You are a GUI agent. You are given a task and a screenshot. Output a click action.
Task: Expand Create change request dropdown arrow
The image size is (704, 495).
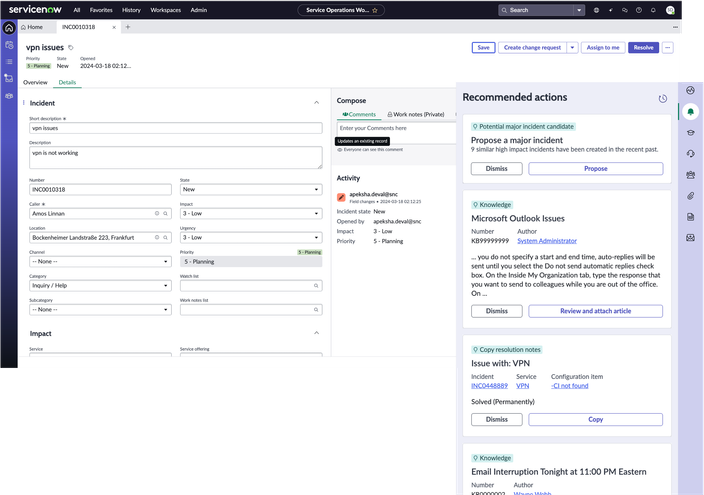(572, 48)
